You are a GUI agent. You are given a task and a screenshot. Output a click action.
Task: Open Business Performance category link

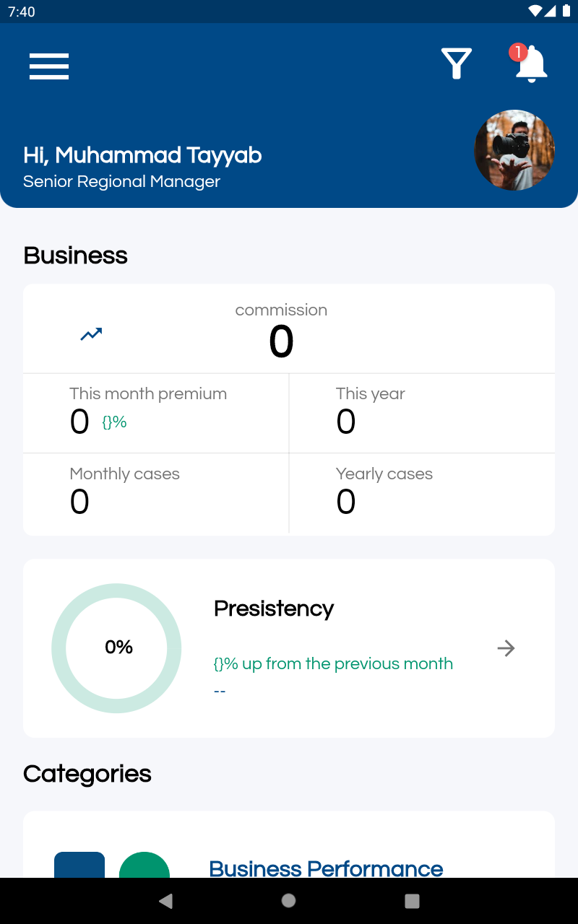(x=326, y=868)
